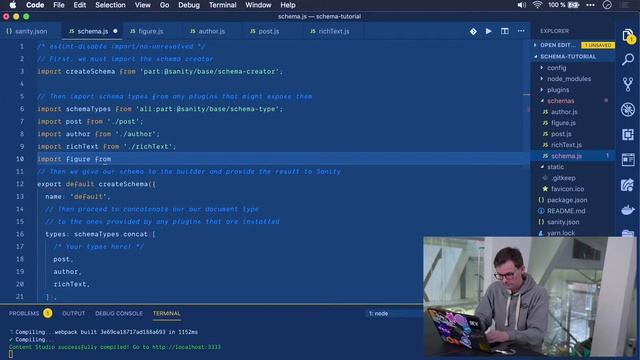Click the terminal prompt cursor
This screenshot has width=640, height=360.
[11, 354]
